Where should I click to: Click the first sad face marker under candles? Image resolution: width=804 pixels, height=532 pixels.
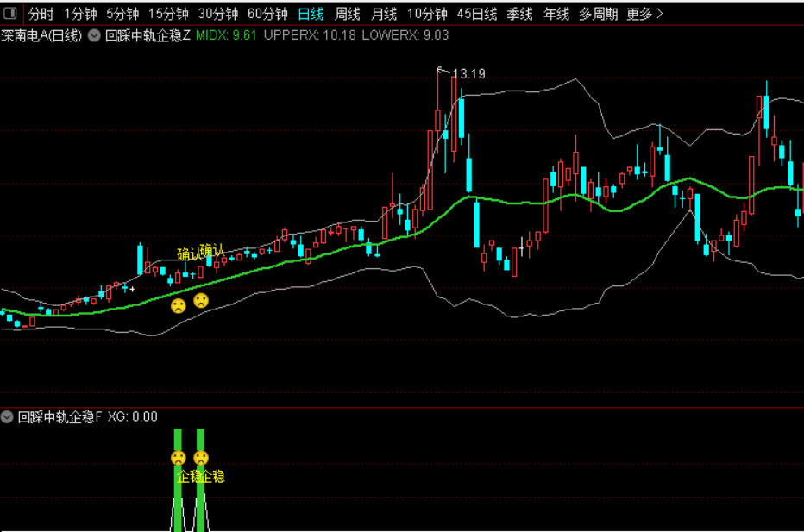(x=179, y=306)
